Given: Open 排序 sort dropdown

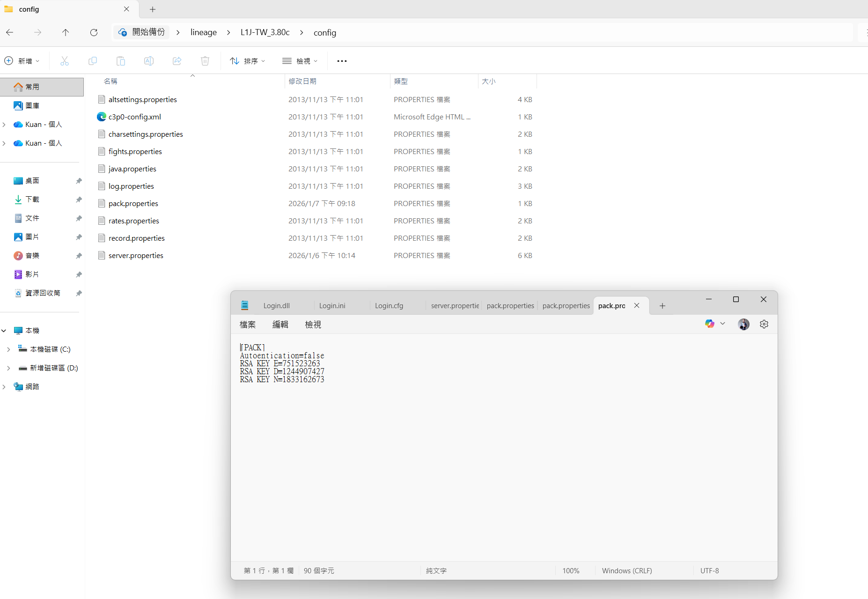Looking at the screenshot, I should 248,61.
